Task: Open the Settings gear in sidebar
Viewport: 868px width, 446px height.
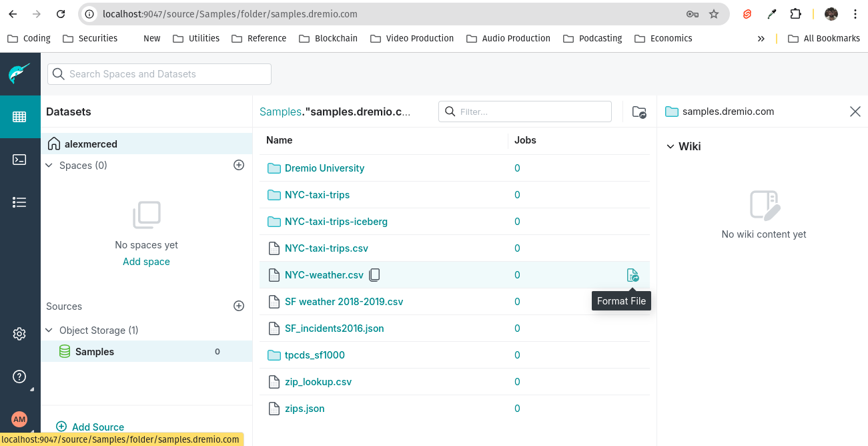Action: (x=19, y=334)
